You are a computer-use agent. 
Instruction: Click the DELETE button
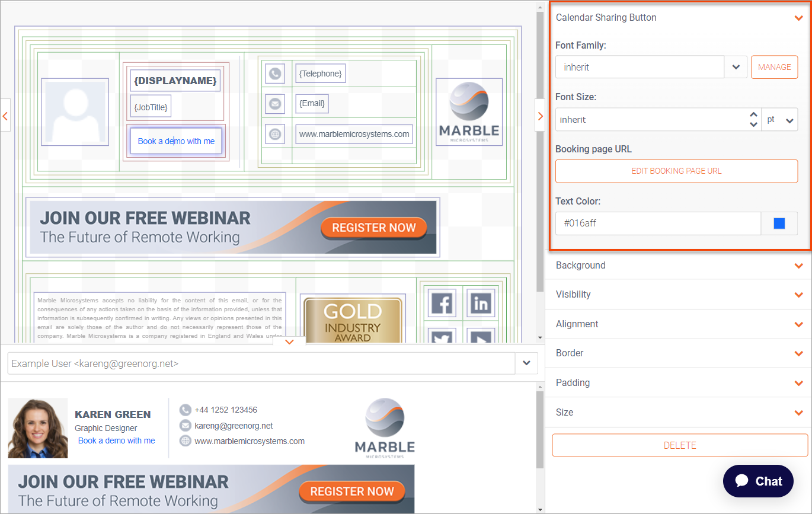click(x=680, y=445)
